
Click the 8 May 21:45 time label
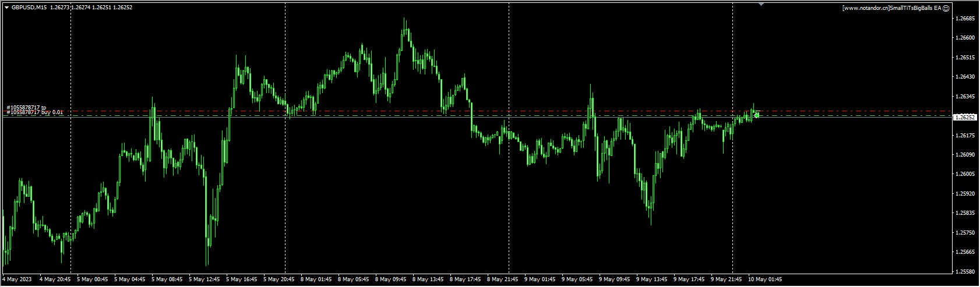tap(502, 280)
